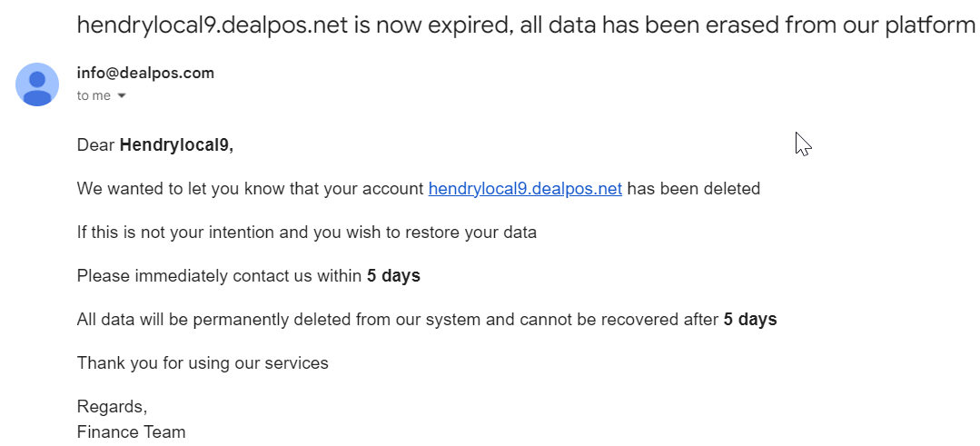Screen dimensions: 980x446
Task: Click 'Thank you for using our services'
Action: 203,363
